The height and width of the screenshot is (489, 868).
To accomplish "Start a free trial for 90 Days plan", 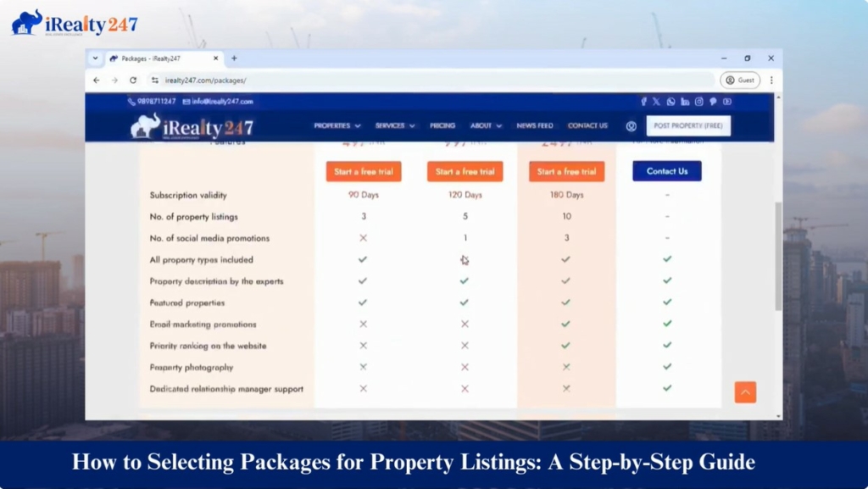I will (364, 171).
